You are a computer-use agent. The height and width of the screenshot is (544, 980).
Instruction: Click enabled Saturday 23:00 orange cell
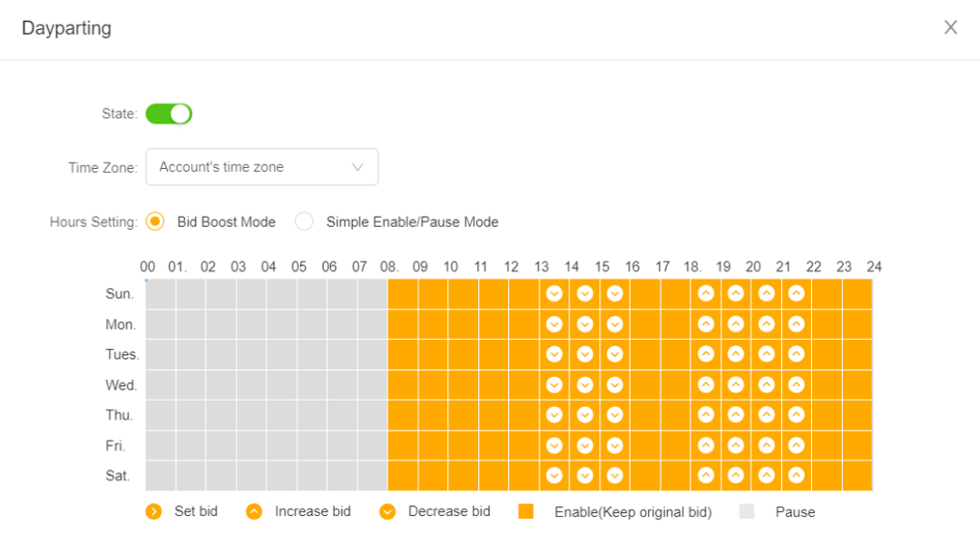tap(857, 476)
